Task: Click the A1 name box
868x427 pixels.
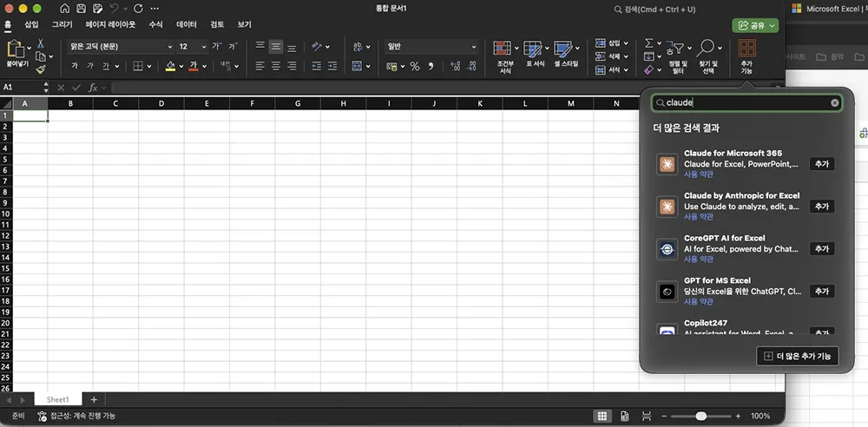Action: click(x=21, y=88)
